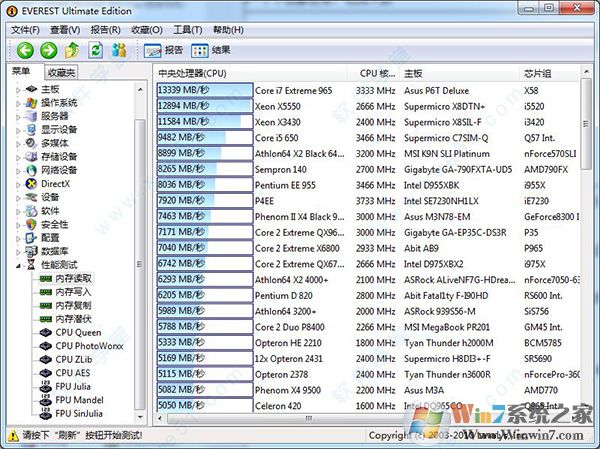Sort by the CPU 核... column header
Image resolution: width=600 pixels, height=449 pixels.
coord(376,73)
